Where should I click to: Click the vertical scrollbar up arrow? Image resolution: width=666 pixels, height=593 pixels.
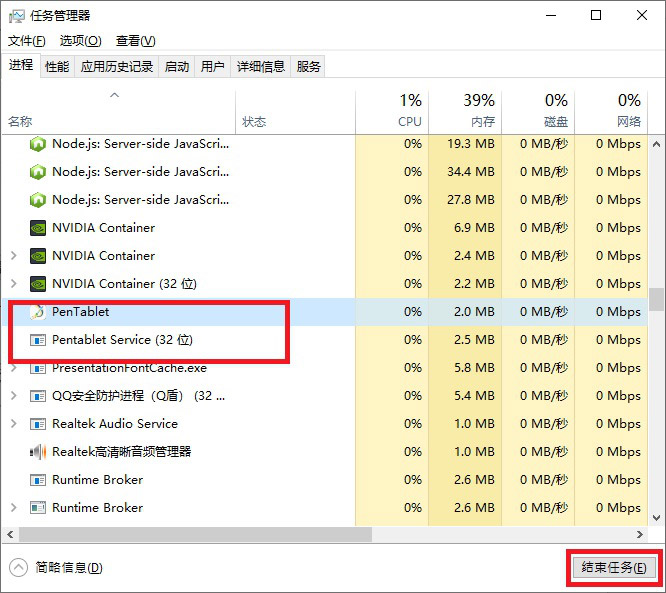656,144
